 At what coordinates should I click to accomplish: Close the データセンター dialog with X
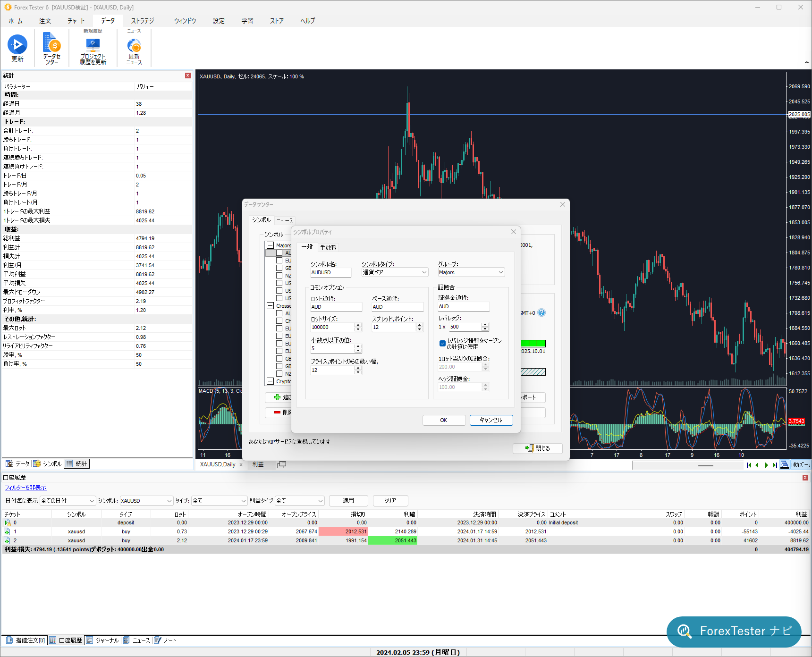point(563,204)
